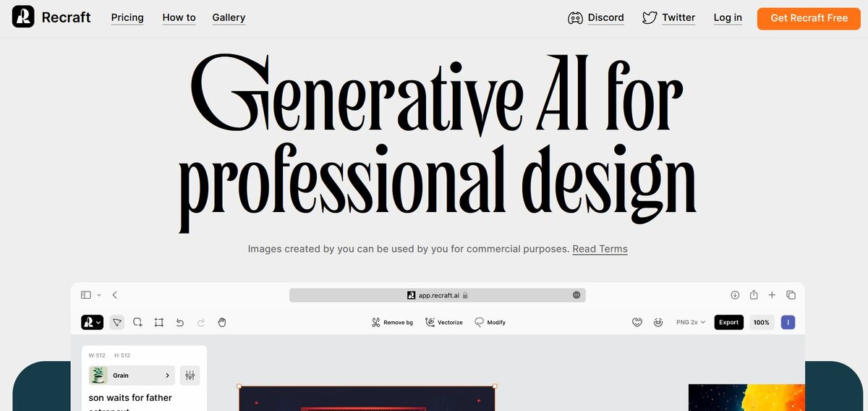The width and height of the screenshot is (868, 411).
Task: Click the prompt text 'son waits for father'
Action: click(x=130, y=397)
